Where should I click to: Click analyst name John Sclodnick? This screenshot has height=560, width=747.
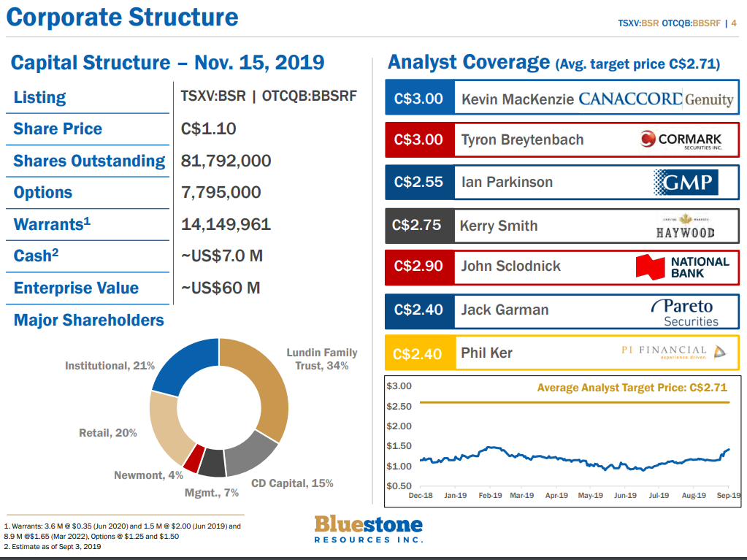(510, 266)
